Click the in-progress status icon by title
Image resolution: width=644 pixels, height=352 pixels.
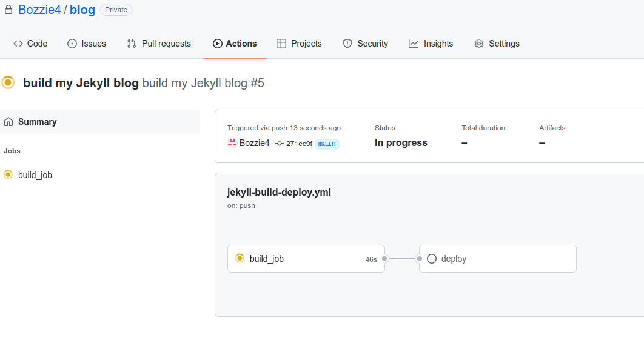[8, 82]
